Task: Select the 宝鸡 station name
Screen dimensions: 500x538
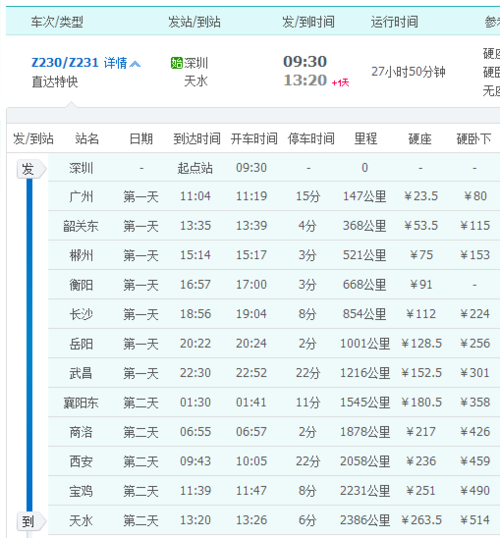Action: click(81, 491)
